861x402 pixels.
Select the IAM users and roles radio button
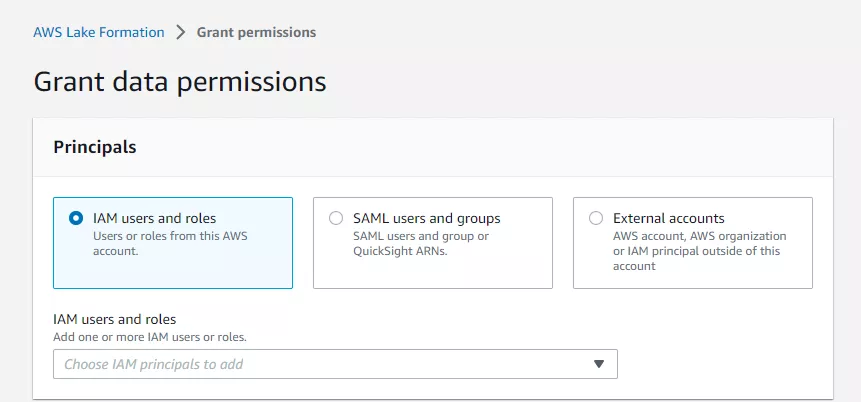click(76, 218)
